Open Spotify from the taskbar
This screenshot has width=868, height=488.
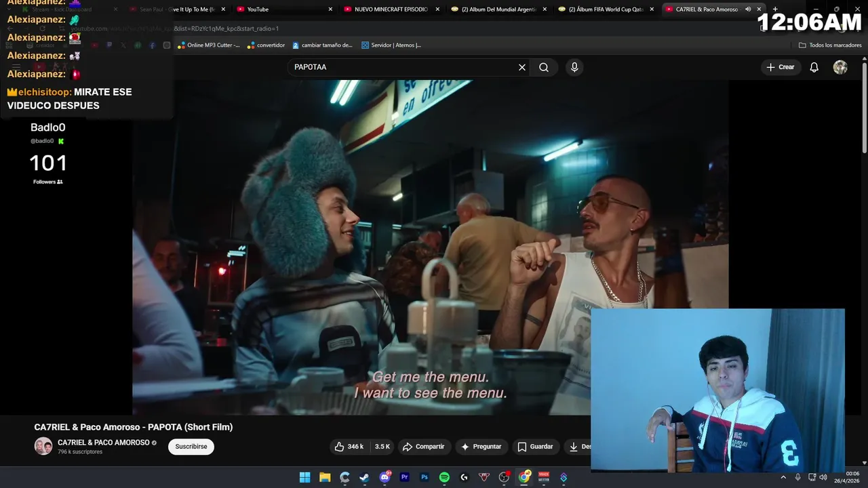[444, 477]
